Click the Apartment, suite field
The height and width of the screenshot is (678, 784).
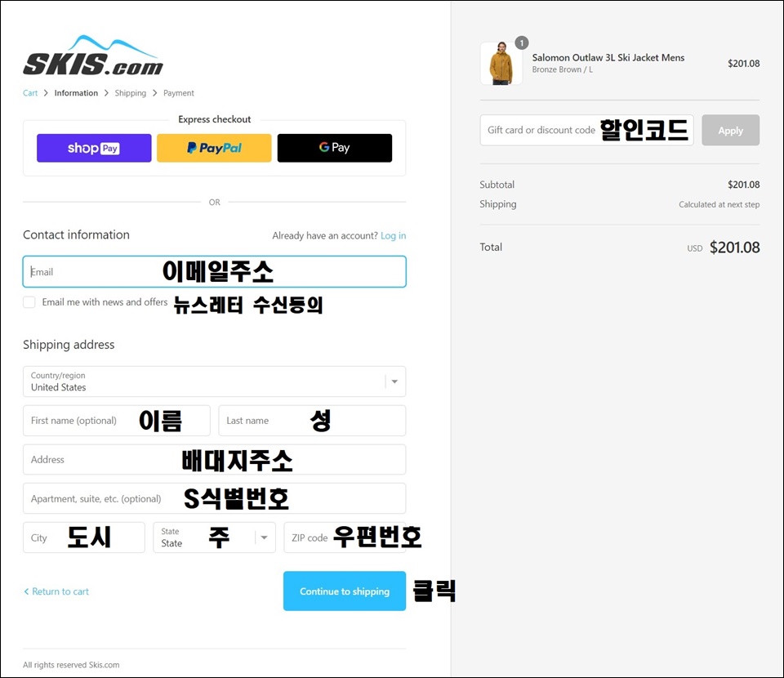click(215, 498)
